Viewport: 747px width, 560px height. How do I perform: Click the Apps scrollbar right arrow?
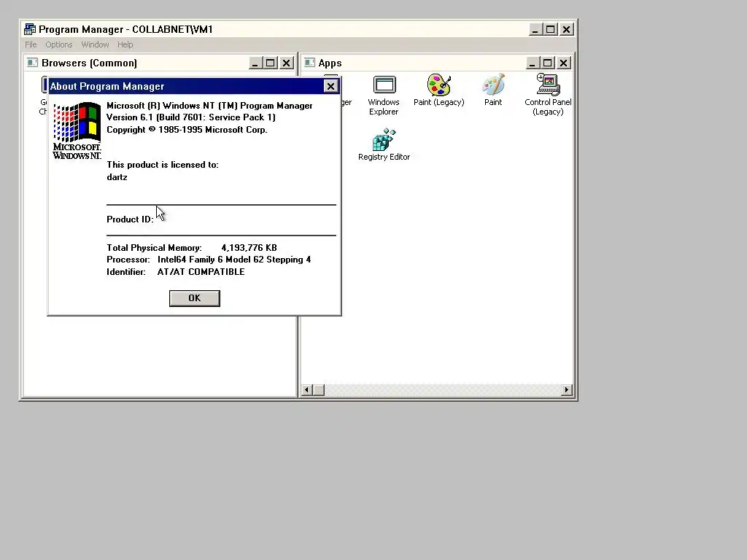(x=566, y=390)
